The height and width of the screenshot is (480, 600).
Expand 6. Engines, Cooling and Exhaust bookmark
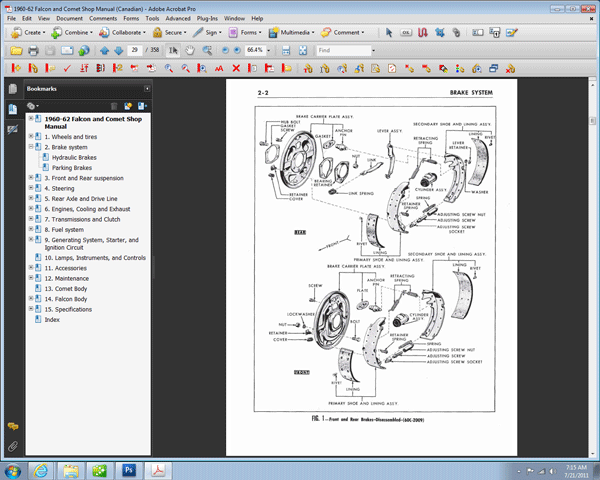[x=31, y=208]
